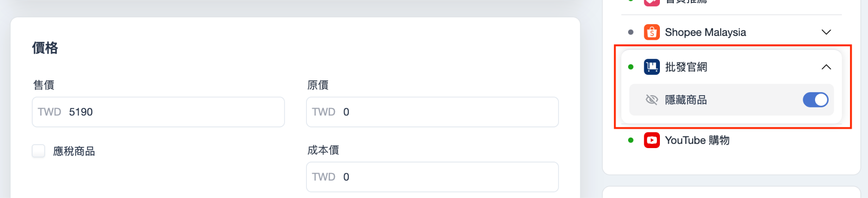Click the green status dot beside YouTube 購物

(x=631, y=140)
